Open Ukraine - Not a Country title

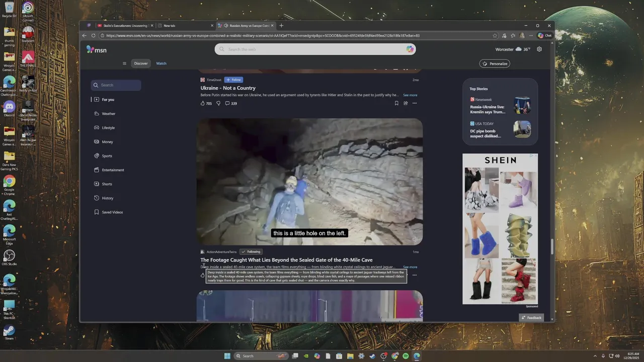[228, 88]
